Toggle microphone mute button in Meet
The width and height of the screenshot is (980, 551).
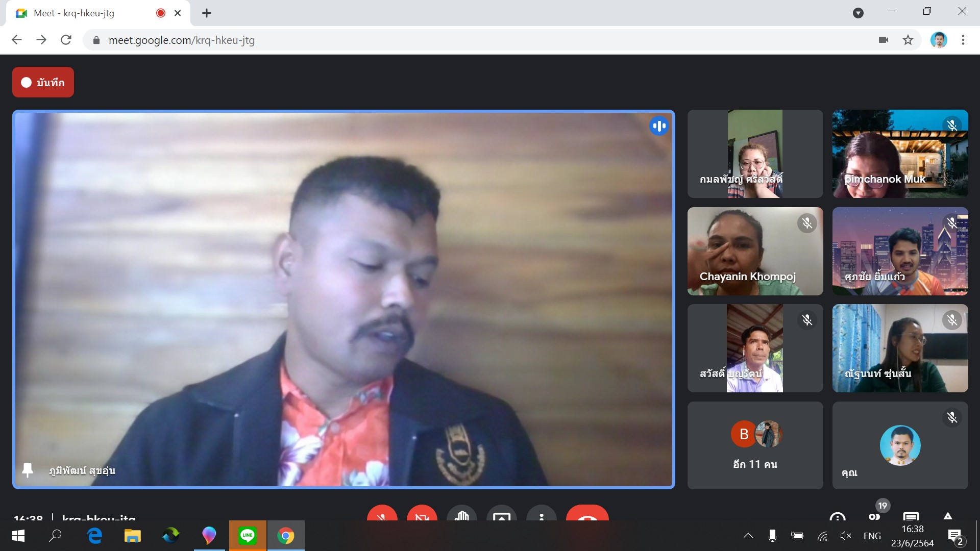point(382,514)
